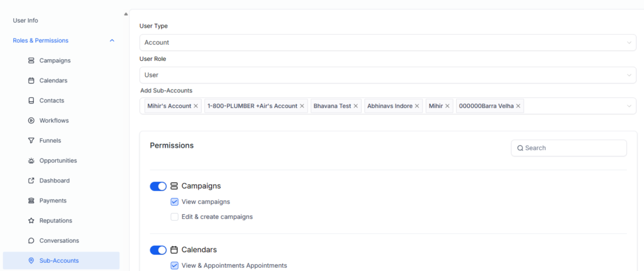The image size is (644, 271).
Task: Click the Campaigns icon in sidebar
Action: coord(31,60)
